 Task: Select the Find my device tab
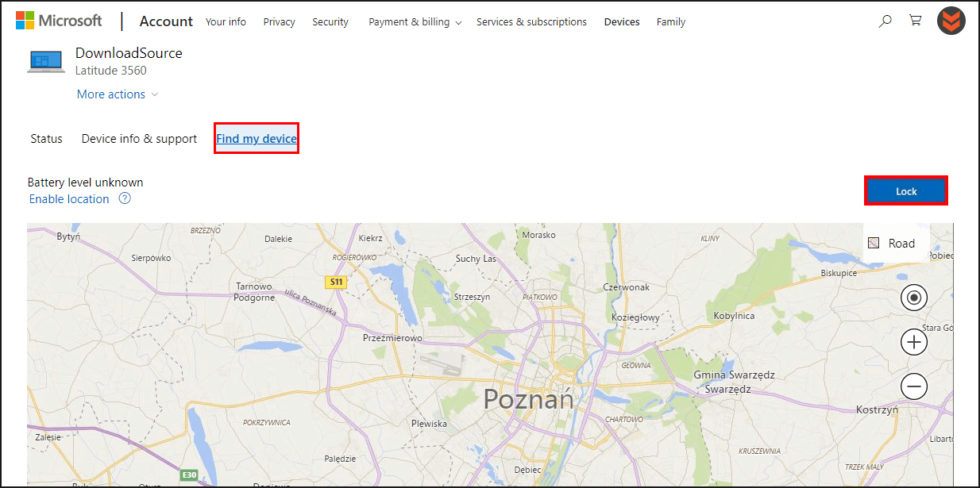coord(257,139)
